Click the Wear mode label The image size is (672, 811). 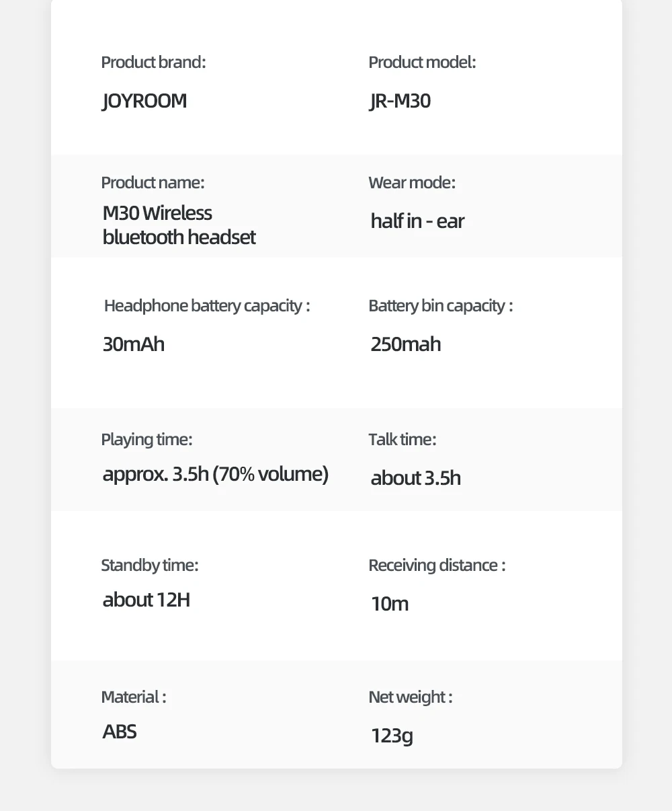(412, 182)
